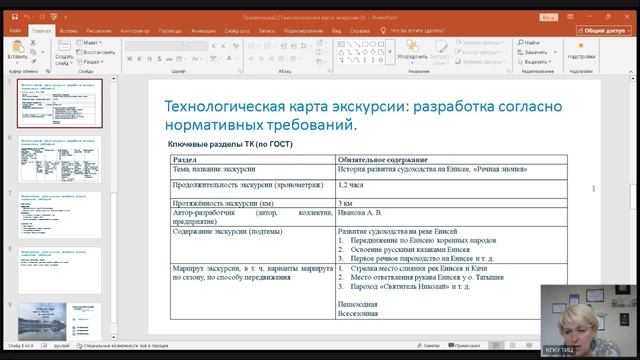Click the table cell '1,2 часа'
Viewport: 640px width, 360px height.
pyautogui.click(x=451, y=189)
